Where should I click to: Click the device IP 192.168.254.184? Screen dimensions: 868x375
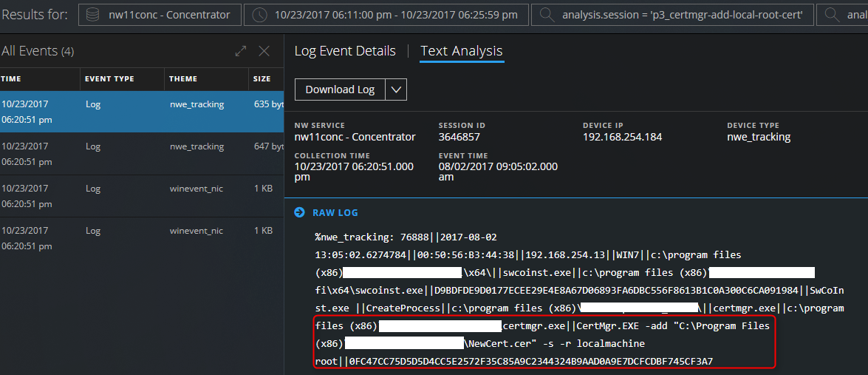[622, 137]
